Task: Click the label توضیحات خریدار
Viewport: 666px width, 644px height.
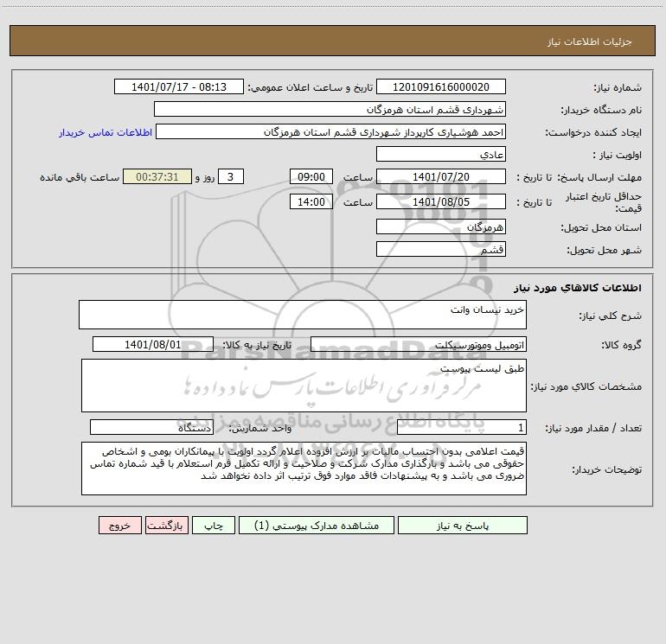Action: [x=606, y=469]
